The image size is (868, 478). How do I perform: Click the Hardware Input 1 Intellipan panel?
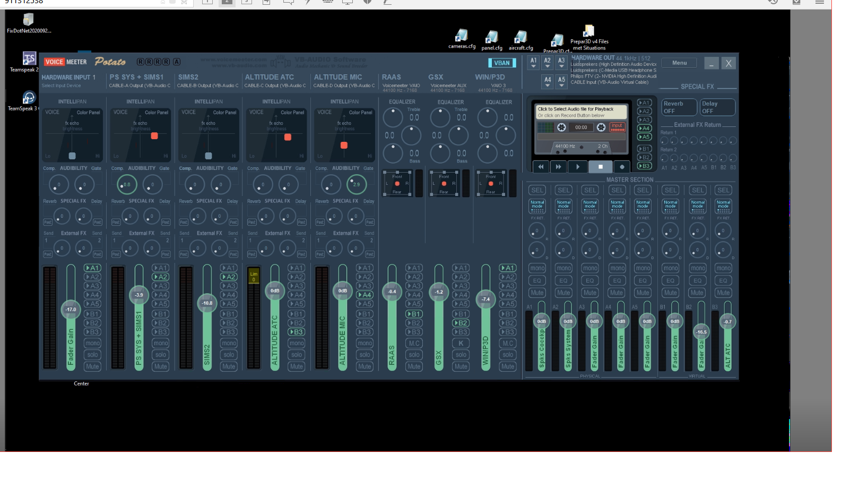click(72, 135)
